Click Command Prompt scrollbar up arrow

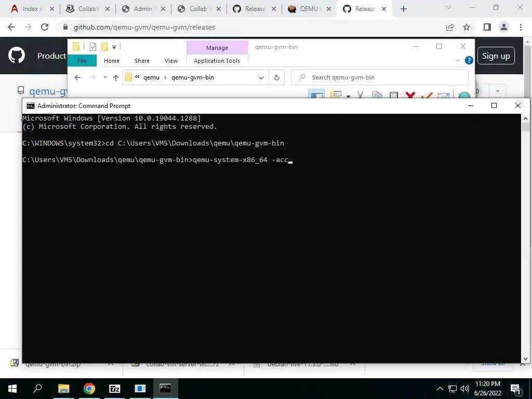tap(525, 119)
